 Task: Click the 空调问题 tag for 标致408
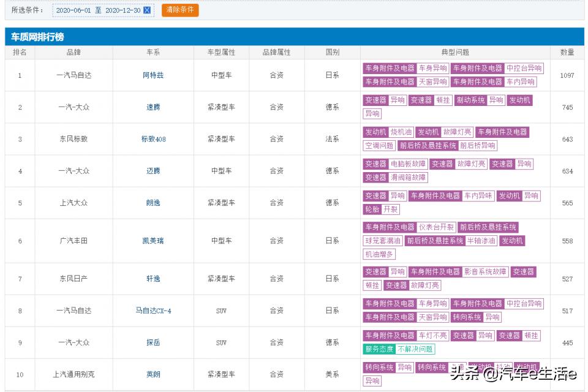(x=379, y=146)
